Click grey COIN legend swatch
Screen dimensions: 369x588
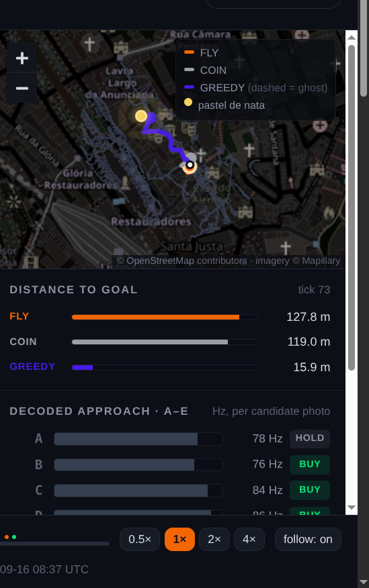click(x=189, y=70)
